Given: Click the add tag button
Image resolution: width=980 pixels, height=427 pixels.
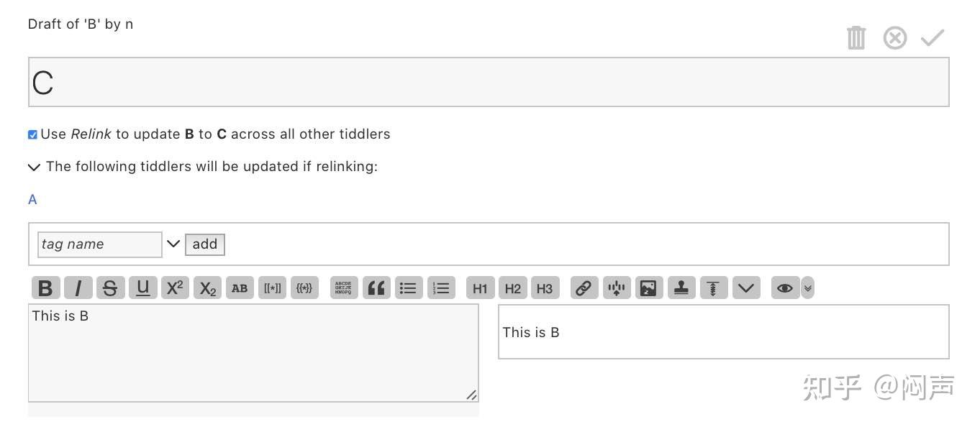Looking at the screenshot, I should (x=205, y=244).
